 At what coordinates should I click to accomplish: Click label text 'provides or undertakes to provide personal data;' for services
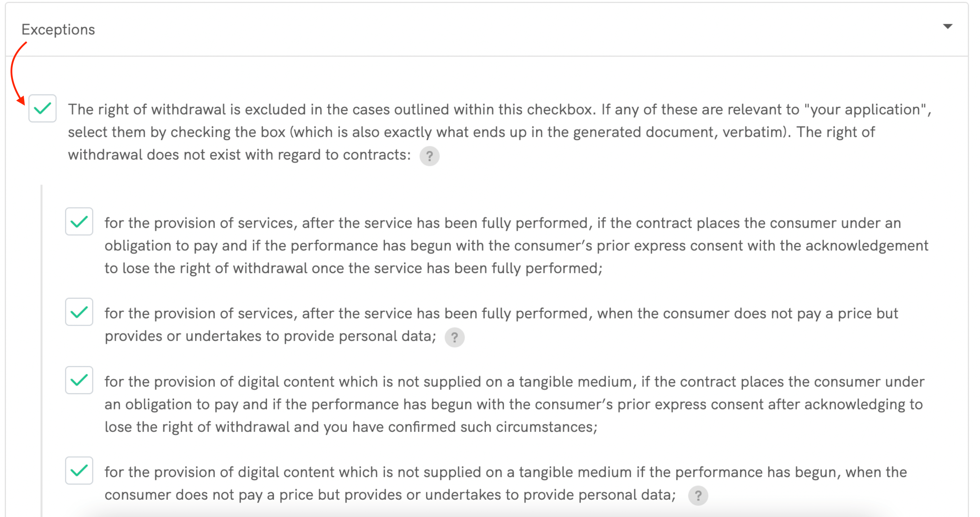pos(270,336)
